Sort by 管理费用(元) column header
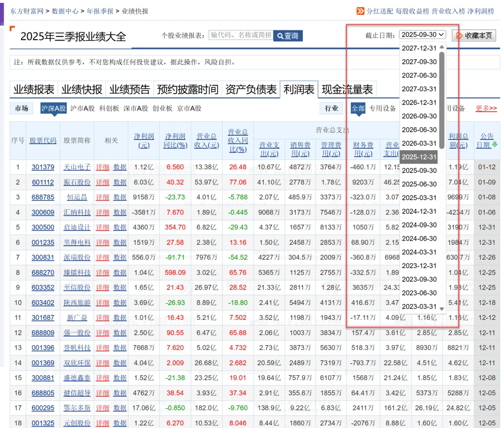 coord(331,149)
